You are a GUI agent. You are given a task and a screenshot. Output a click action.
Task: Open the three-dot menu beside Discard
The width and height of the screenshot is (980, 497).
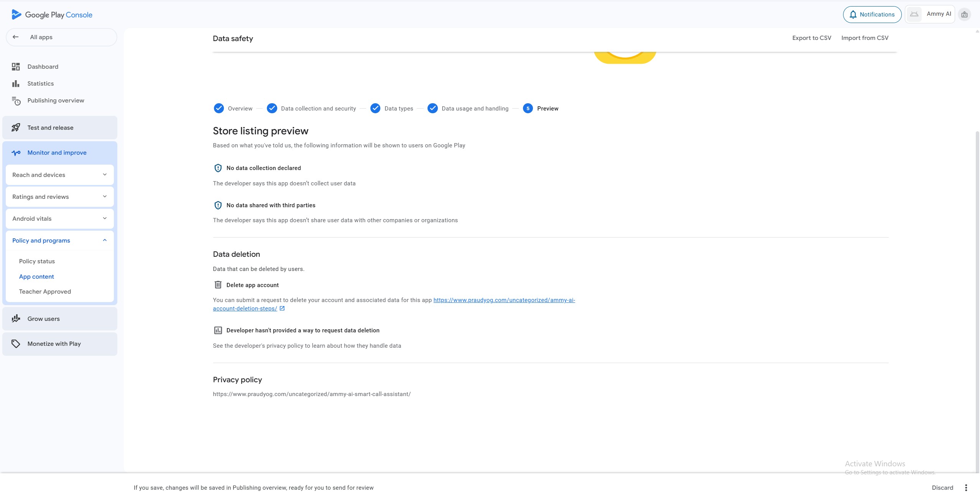966,488
